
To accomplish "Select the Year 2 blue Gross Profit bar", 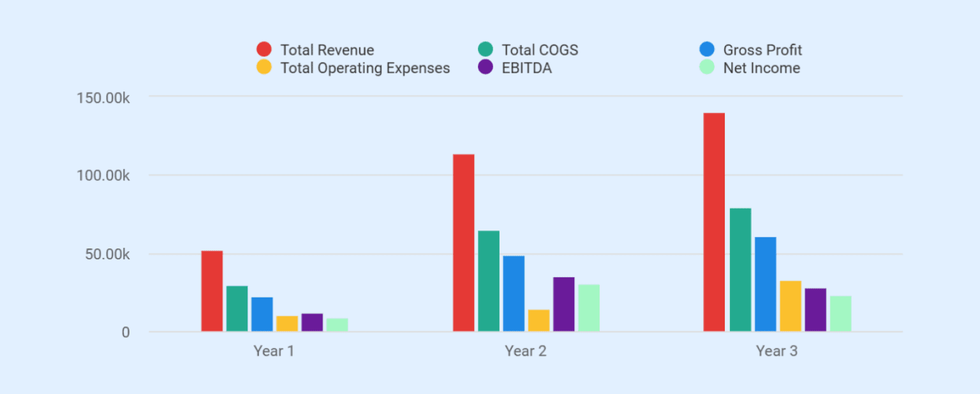I will click(514, 294).
